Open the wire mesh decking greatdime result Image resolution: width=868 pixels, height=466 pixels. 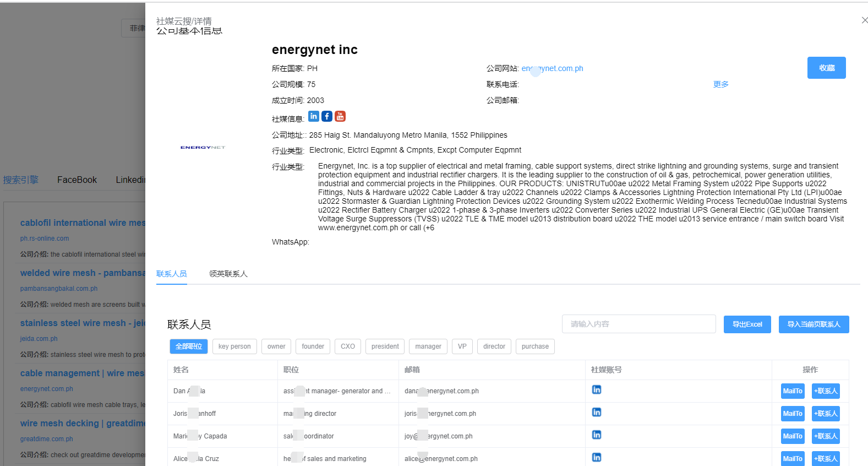[x=83, y=423]
